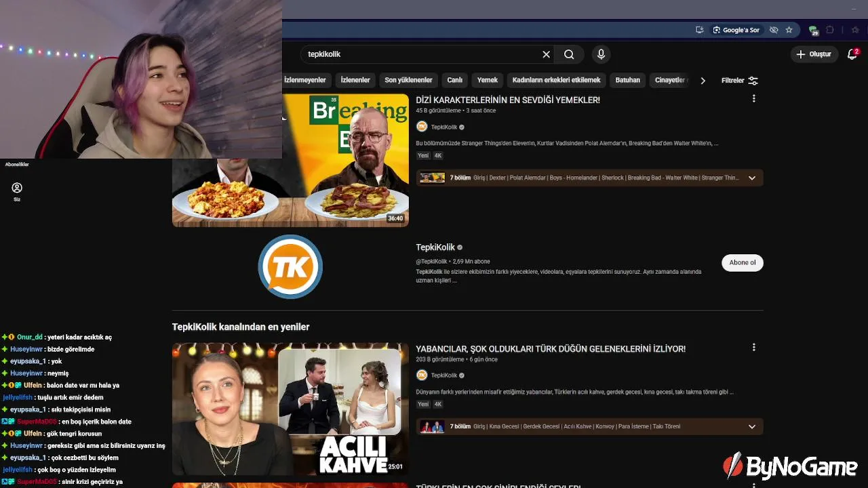Open the Acılı Kahve video thumbnail
Image resolution: width=868 pixels, height=488 pixels.
click(290, 409)
